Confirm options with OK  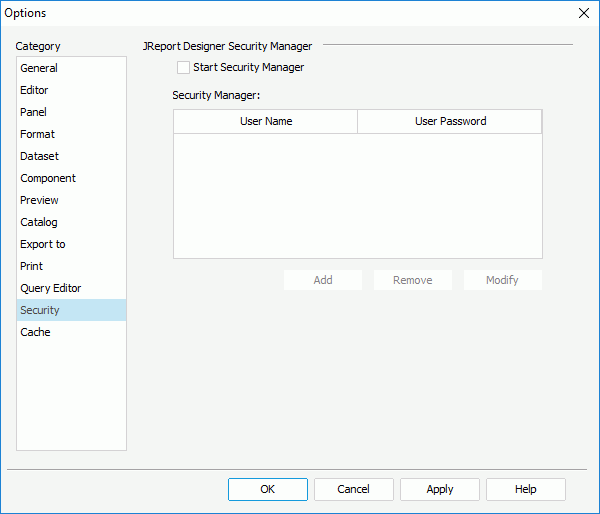[x=268, y=489]
